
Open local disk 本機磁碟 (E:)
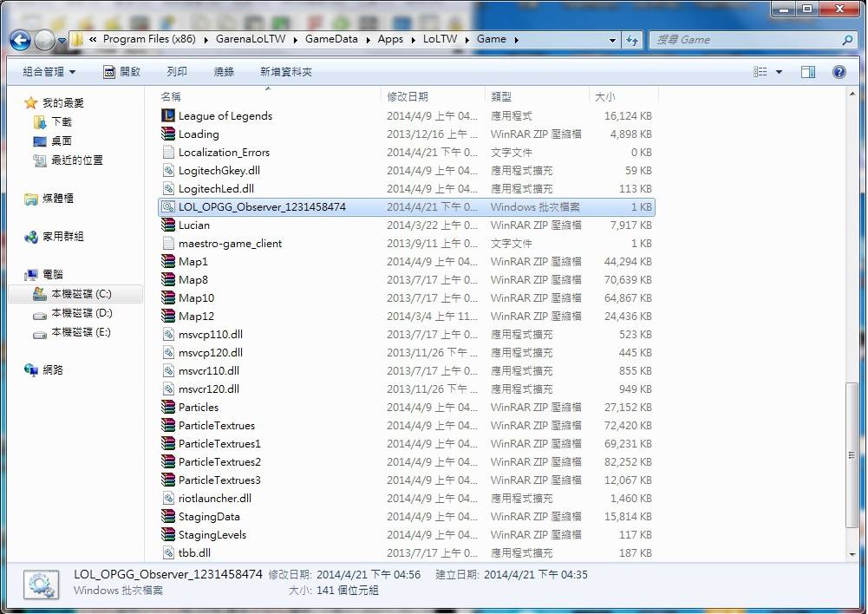point(72,332)
